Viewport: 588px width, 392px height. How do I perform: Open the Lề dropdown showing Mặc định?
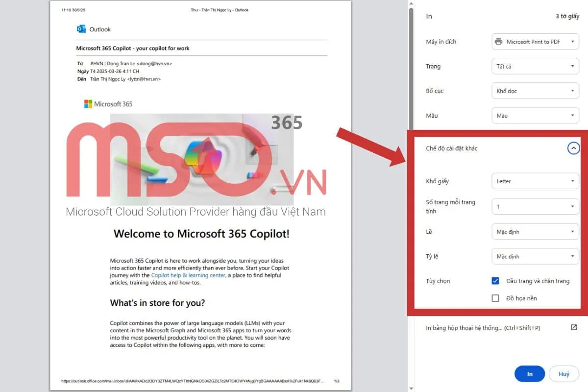pos(535,231)
